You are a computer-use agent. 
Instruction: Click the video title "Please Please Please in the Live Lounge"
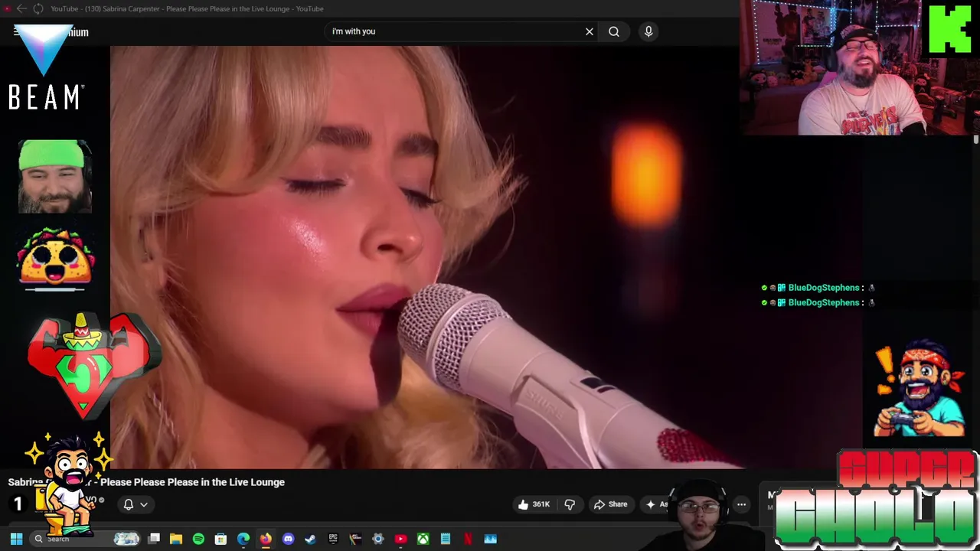(192, 482)
